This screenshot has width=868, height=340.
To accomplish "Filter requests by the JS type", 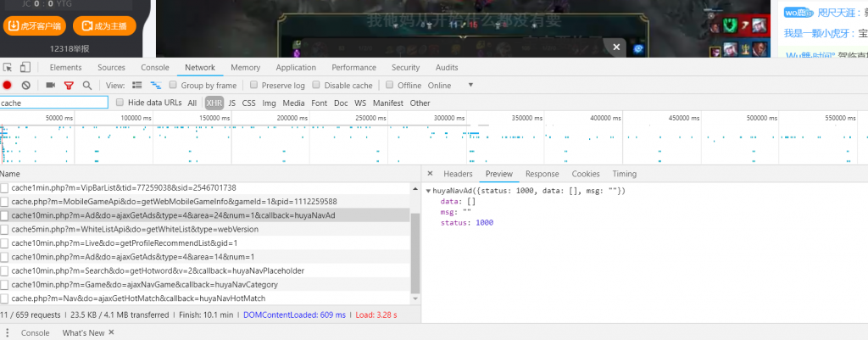I will [x=232, y=103].
